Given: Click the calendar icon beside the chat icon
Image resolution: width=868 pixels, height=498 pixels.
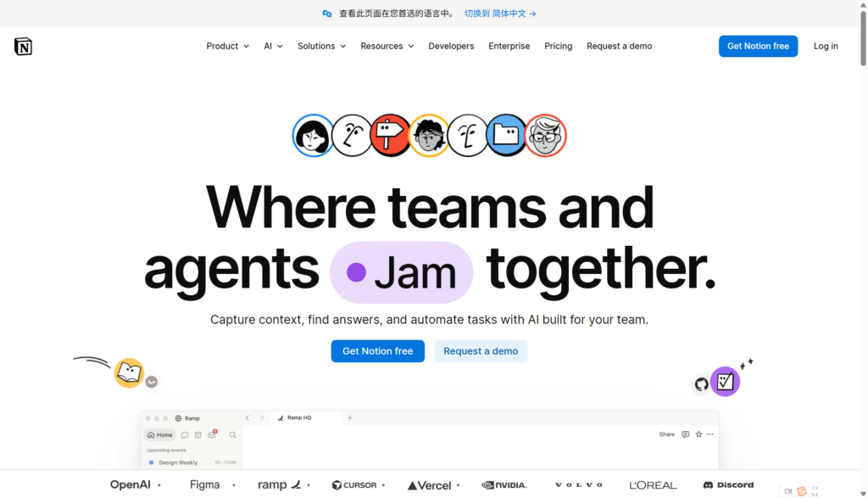Looking at the screenshot, I should (198, 435).
